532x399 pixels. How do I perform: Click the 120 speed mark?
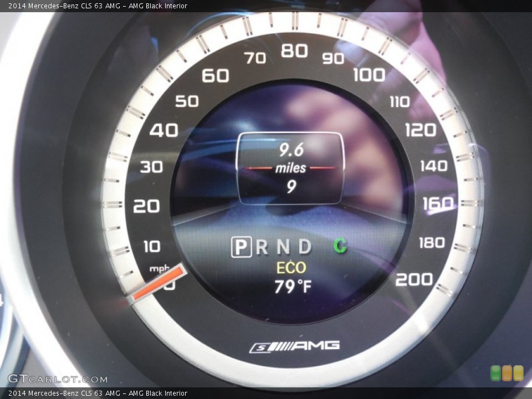point(421,130)
